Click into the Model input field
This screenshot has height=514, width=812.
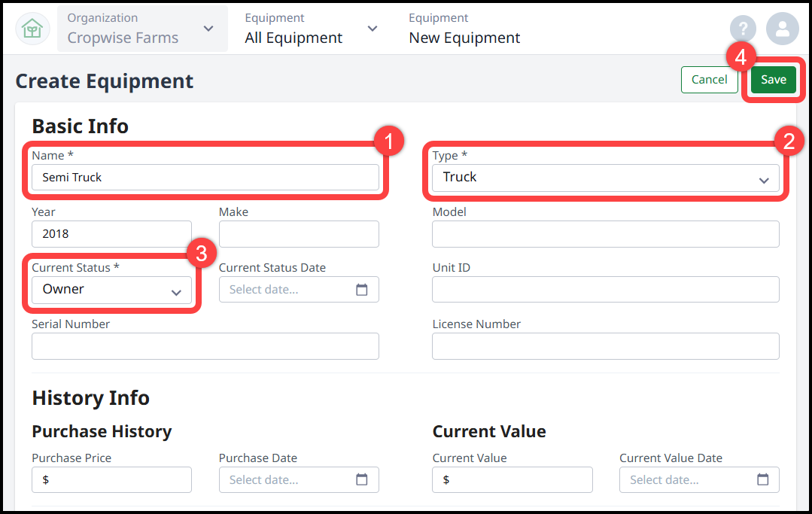tap(605, 234)
